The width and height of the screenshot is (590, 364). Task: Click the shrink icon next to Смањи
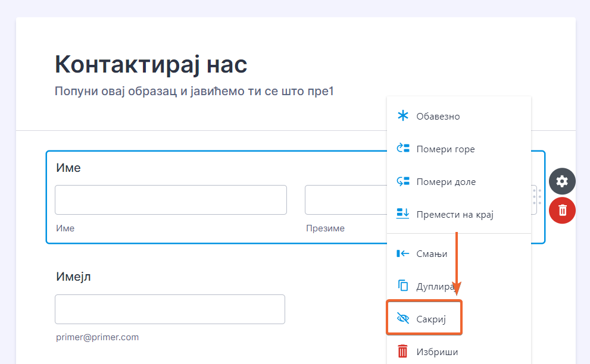coord(403,254)
